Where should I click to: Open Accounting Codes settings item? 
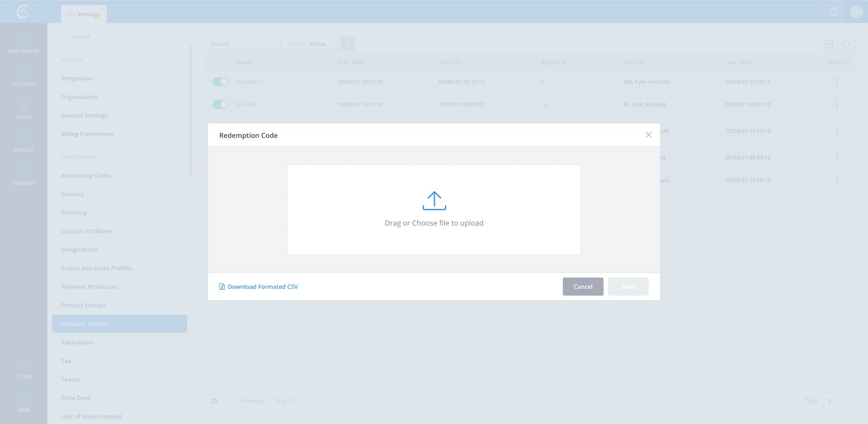86,175
